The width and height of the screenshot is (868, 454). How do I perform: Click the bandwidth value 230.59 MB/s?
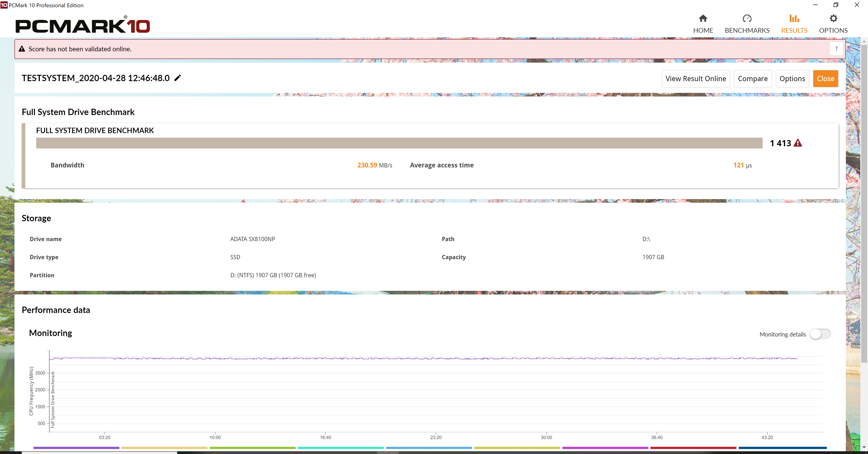[375, 165]
